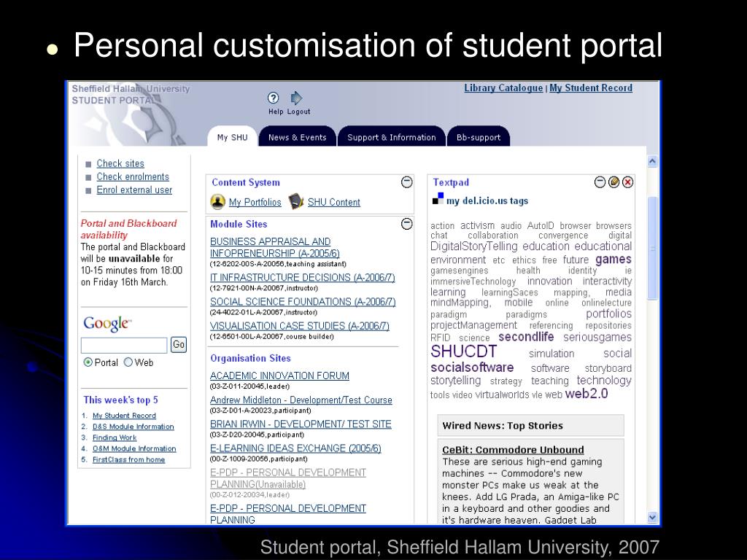
Task: Click the games tag
Action: [x=613, y=260]
